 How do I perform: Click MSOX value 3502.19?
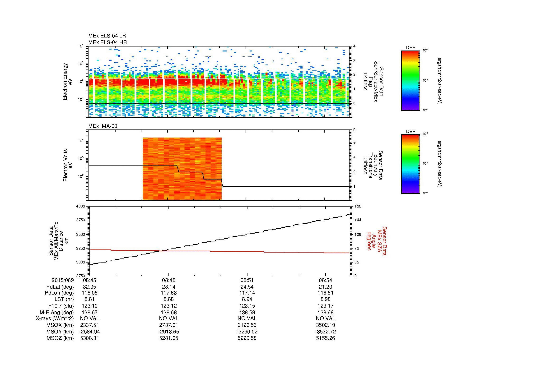pyautogui.click(x=325, y=325)
